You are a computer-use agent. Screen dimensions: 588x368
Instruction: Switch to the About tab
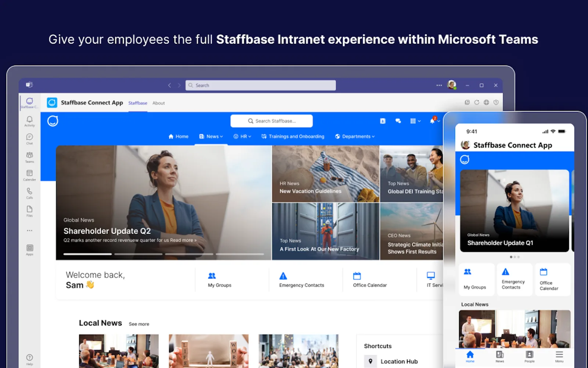click(158, 103)
